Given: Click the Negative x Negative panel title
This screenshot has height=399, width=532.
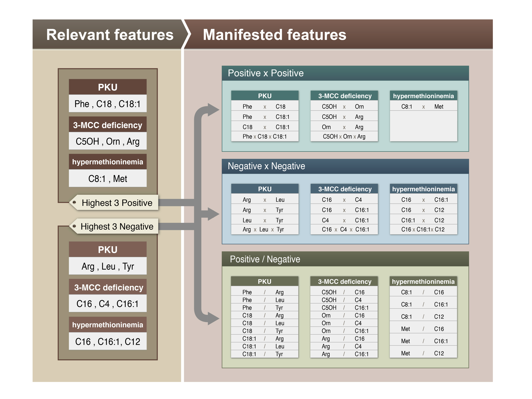Looking at the screenshot, I should 266,166.
